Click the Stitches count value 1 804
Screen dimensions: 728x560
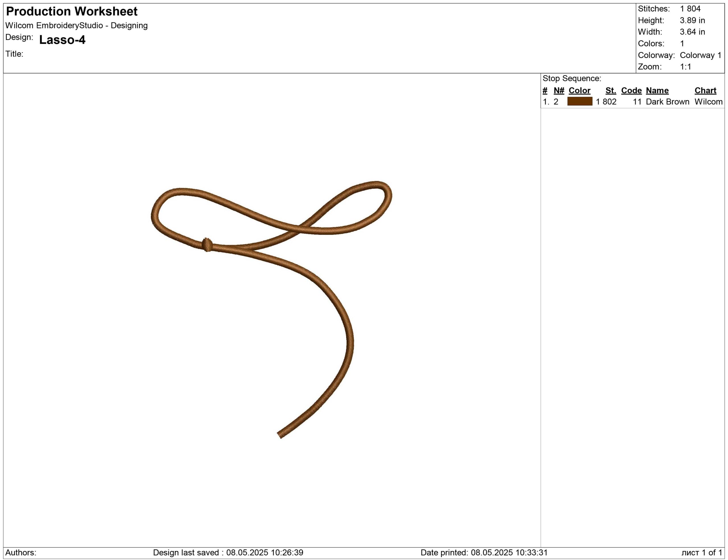690,9
